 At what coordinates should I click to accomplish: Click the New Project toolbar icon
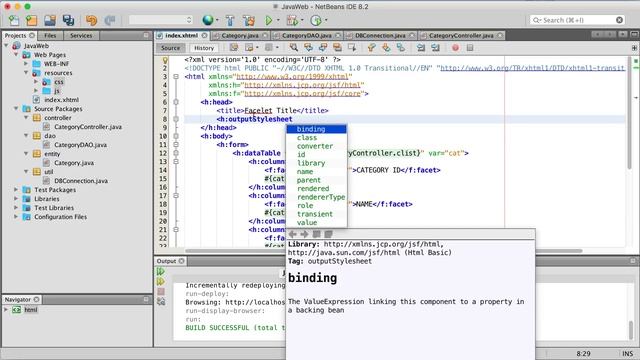coord(31,20)
